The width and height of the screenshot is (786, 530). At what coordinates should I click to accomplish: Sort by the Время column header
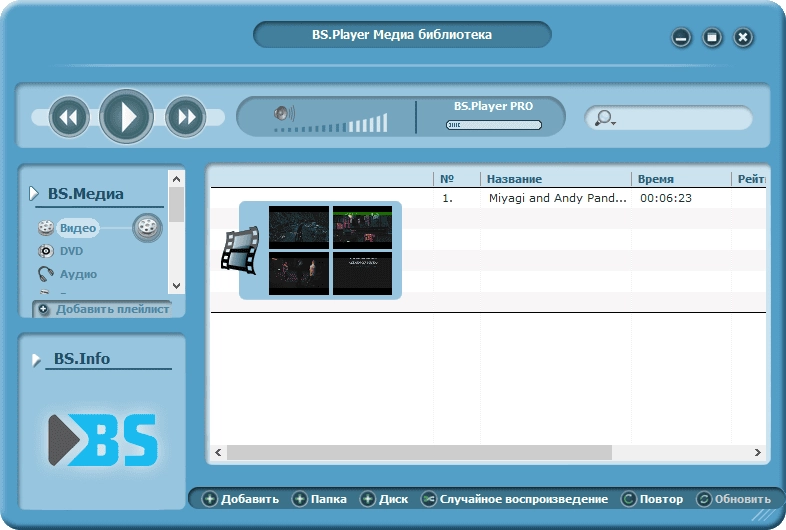coord(656,179)
